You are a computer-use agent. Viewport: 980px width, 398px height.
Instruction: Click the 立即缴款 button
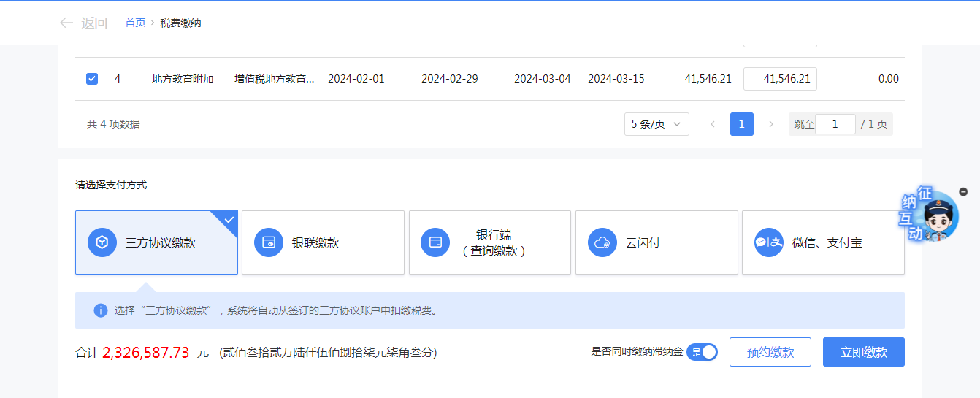point(863,352)
